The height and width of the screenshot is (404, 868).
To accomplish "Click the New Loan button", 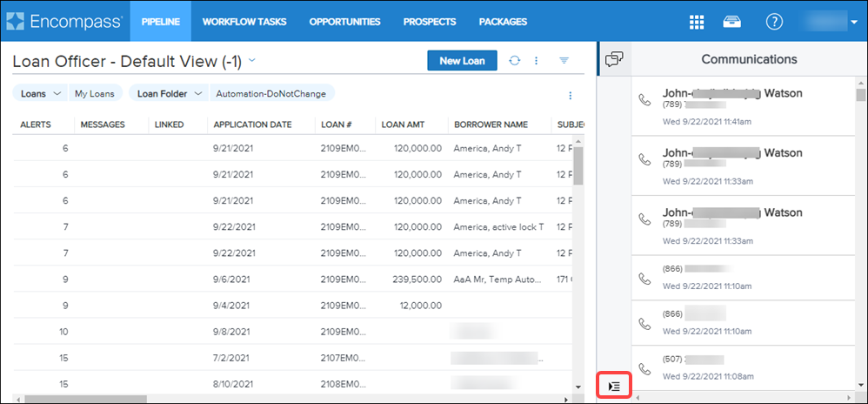I will click(462, 61).
